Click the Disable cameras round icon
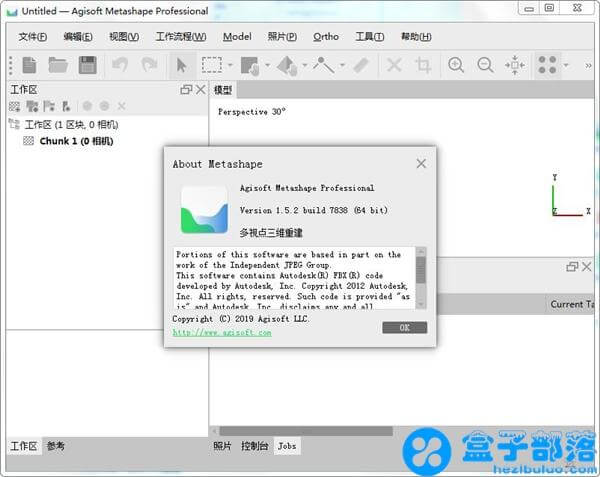The width and height of the screenshot is (600, 477). point(104,106)
